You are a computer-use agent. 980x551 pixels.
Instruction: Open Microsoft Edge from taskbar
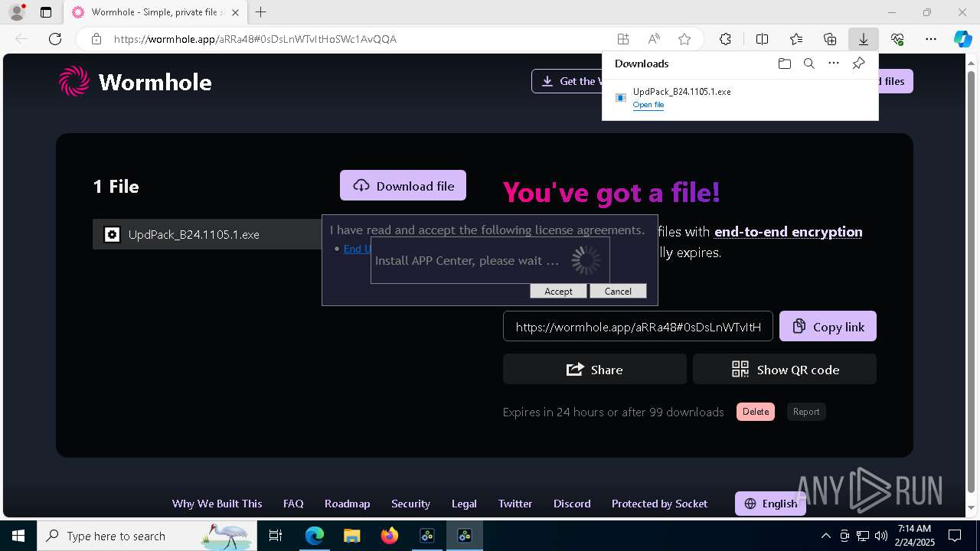pyautogui.click(x=315, y=536)
